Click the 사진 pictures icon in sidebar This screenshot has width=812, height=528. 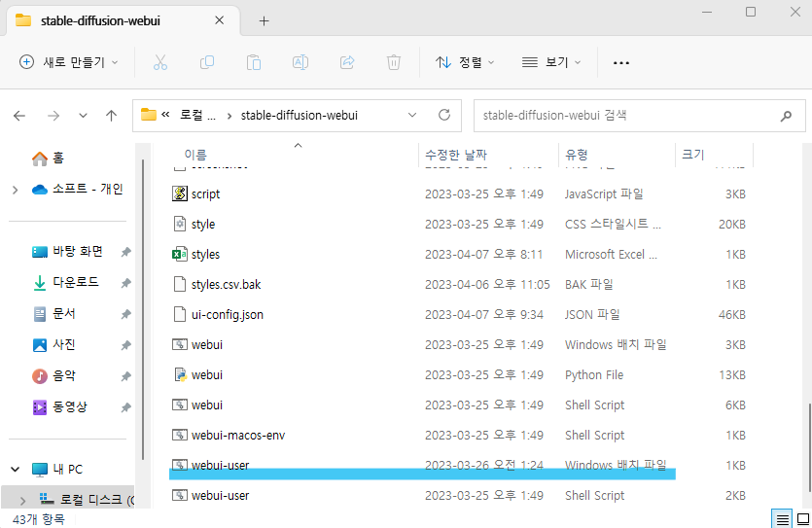tap(39, 345)
